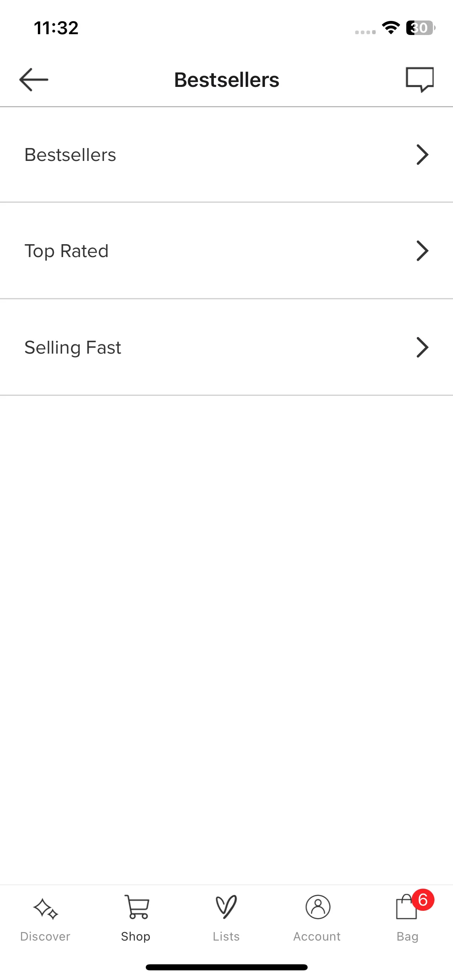Select the Bestsellers list item
Image resolution: width=453 pixels, height=980 pixels.
pyautogui.click(x=226, y=155)
